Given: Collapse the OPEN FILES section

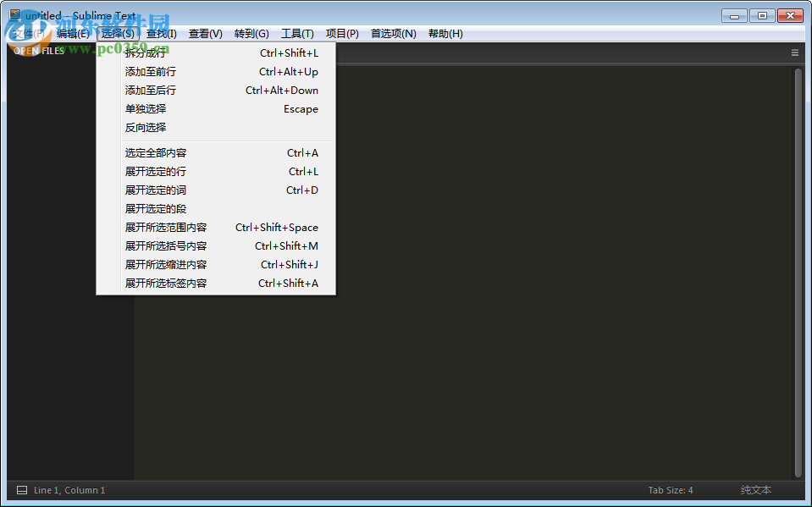Looking at the screenshot, I should click(37, 50).
